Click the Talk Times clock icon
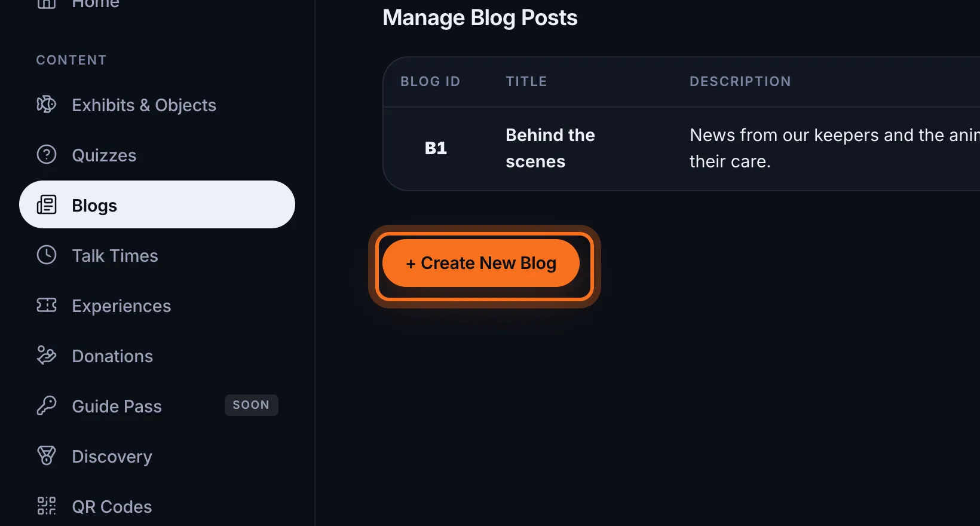 click(47, 255)
